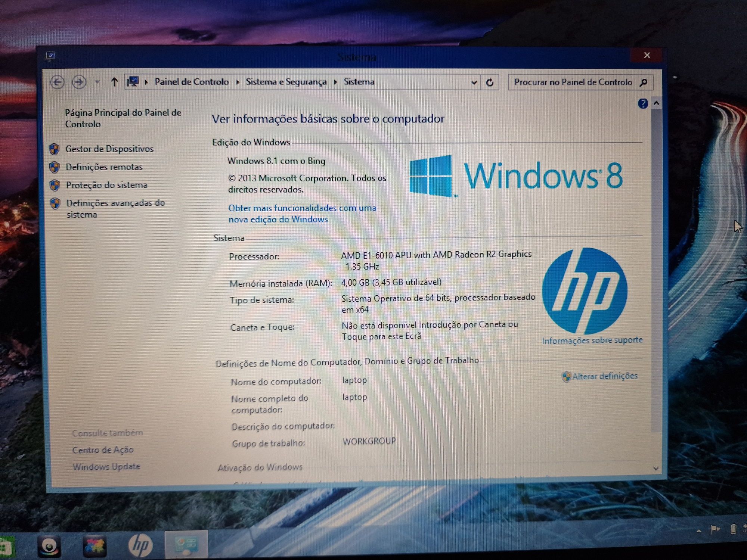Viewport: 747px width, 560px height.
Task: Open the address bar history dropdown
Action: tap(474, 83)
